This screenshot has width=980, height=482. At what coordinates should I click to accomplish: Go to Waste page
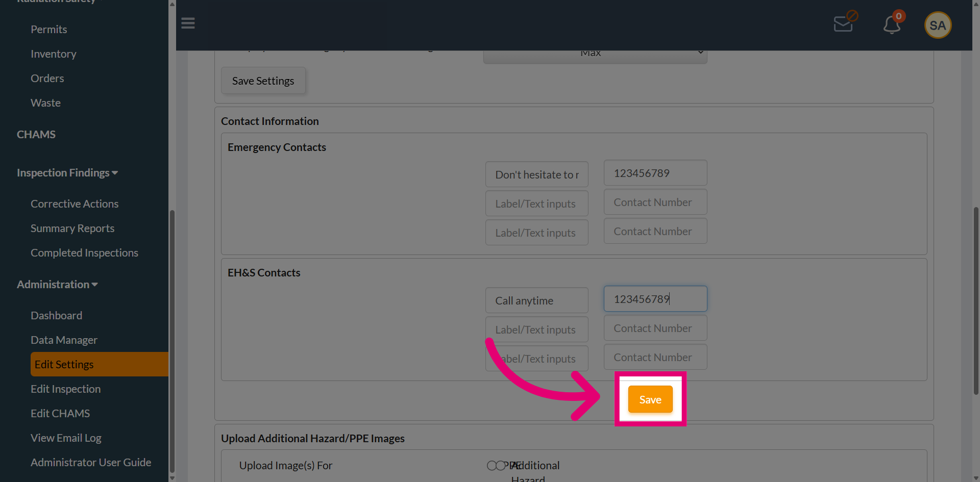[45, 103]
